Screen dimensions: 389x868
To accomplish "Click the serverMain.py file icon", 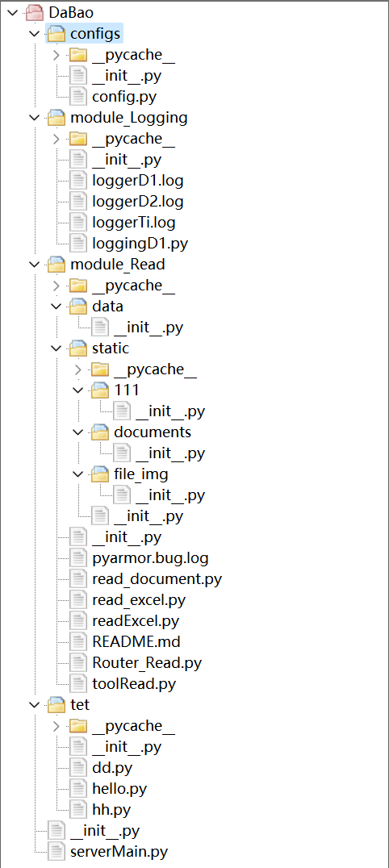I will click(x=56, y=851).
